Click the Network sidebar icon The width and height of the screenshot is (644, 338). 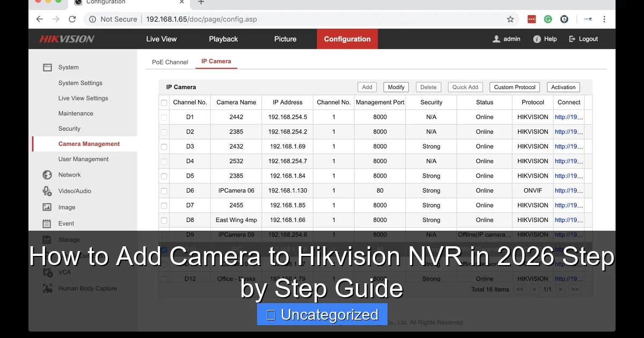click(x=49, y=175)
